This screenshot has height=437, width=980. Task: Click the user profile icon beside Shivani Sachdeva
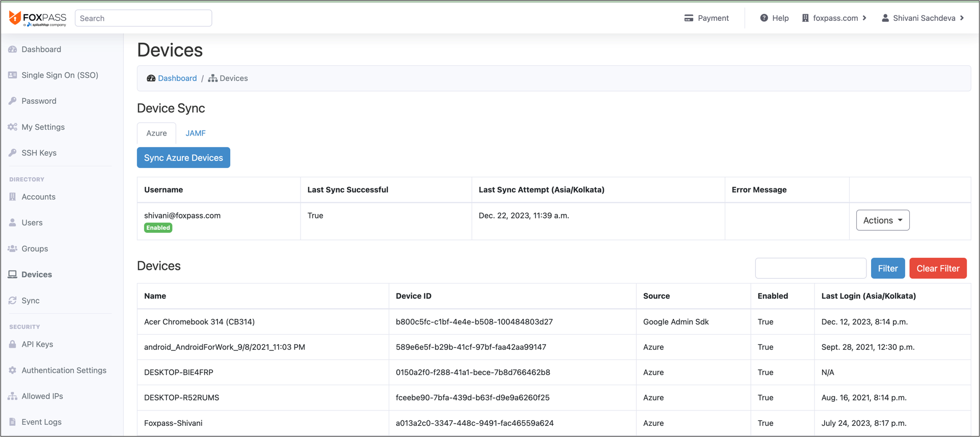click(885, 18)
